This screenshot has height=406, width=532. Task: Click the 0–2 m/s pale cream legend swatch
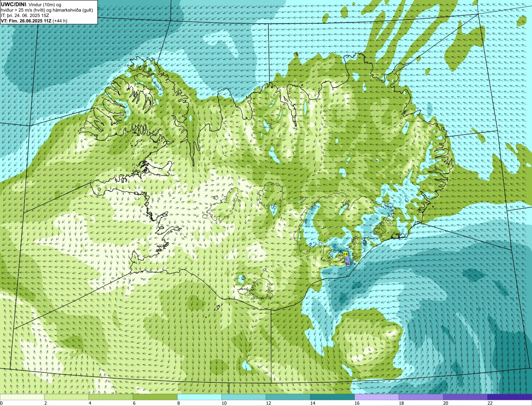pyautogui.click(x=22, y=397)
